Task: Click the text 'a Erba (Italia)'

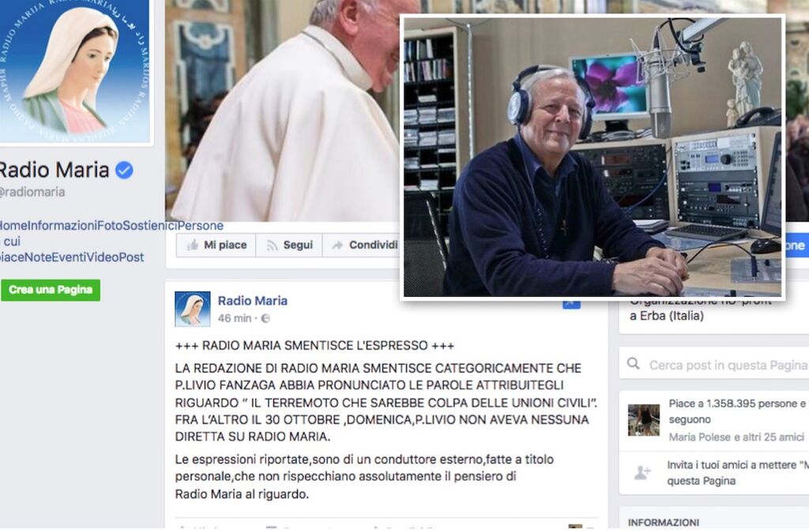Action: 667,316
